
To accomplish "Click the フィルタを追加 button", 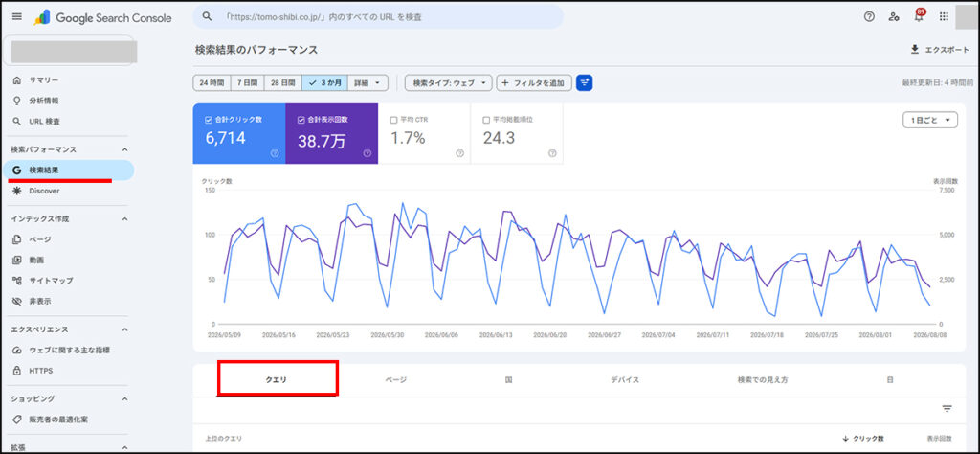I will click(x=534, y=82).
